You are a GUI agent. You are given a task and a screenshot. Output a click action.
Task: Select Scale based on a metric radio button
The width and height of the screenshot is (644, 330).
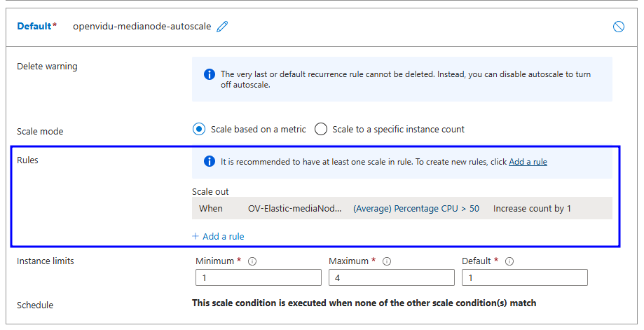tap(198, 129)
